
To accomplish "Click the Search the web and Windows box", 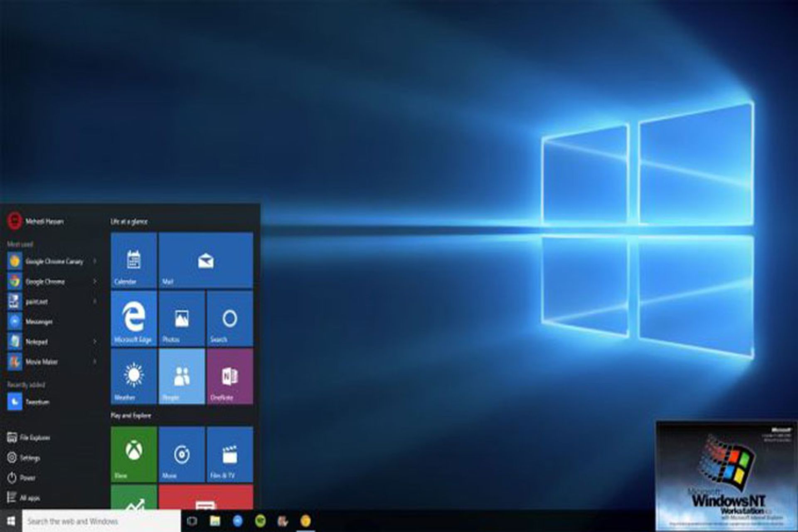I will pos(100,521).
